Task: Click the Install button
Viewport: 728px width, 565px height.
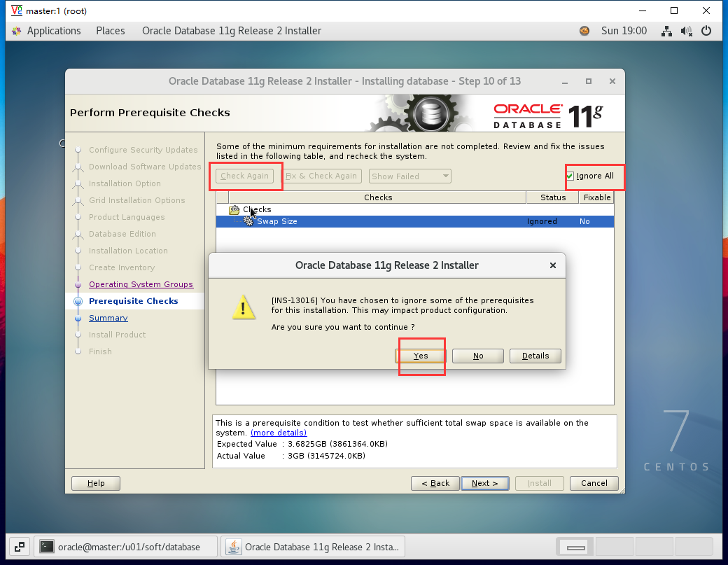Action: coord(539,483)
